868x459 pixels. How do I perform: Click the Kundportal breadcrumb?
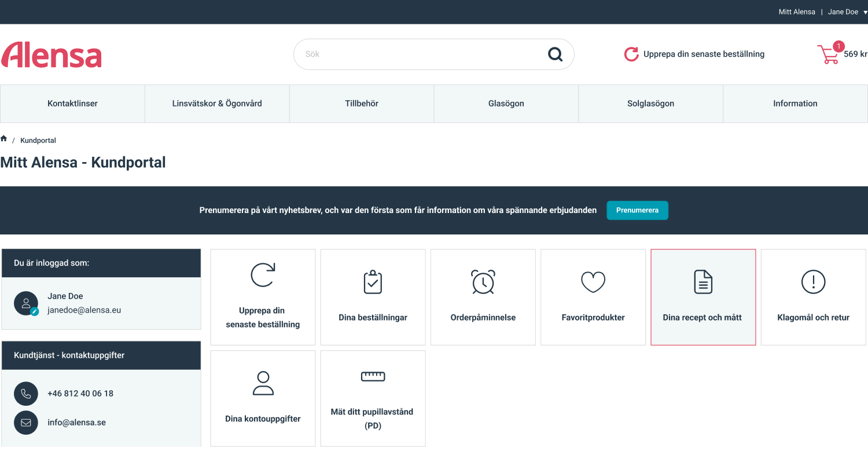pyautogui.click(x=38, y=141)
